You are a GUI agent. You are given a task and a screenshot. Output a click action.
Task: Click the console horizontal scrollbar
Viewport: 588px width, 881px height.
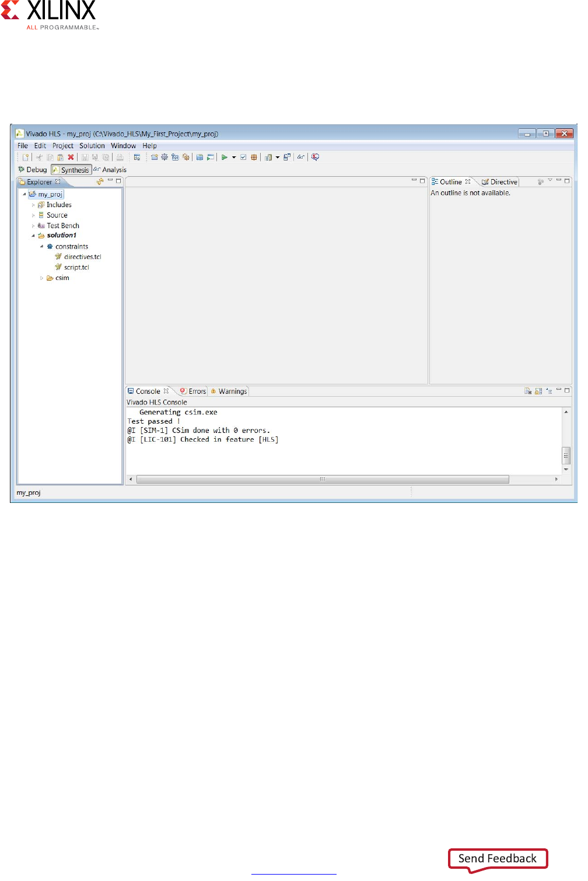(x=323, y=479)
